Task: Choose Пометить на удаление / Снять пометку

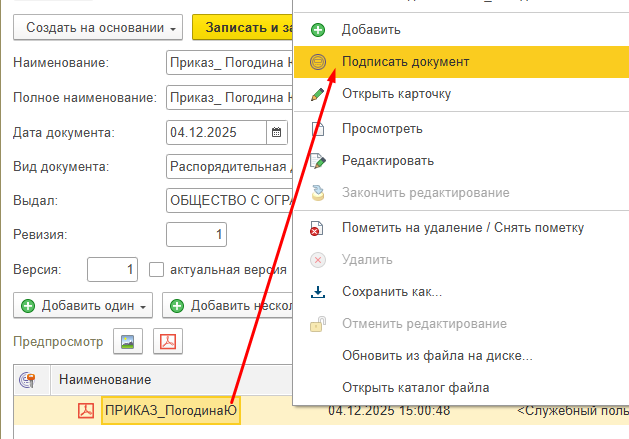Action: [x=462, y=227]
